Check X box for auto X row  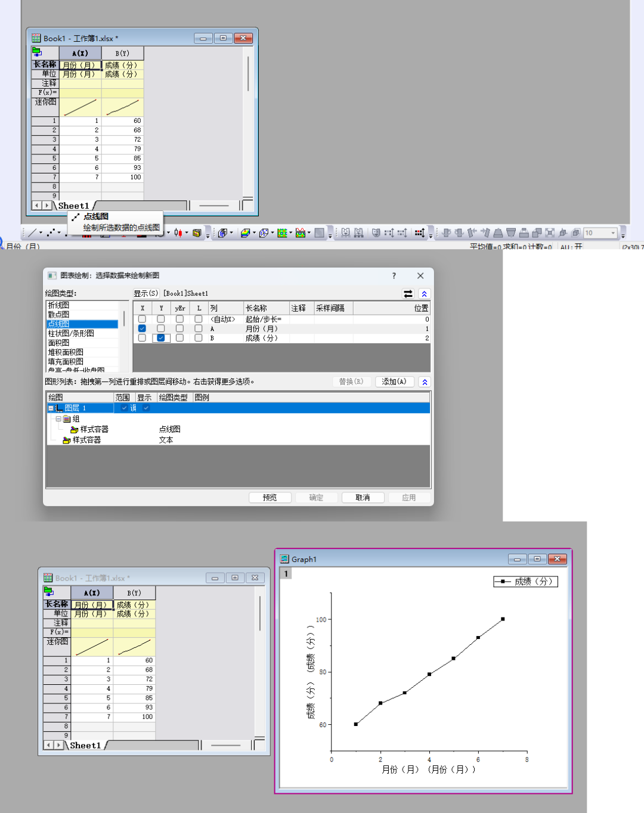coord(142,319)
